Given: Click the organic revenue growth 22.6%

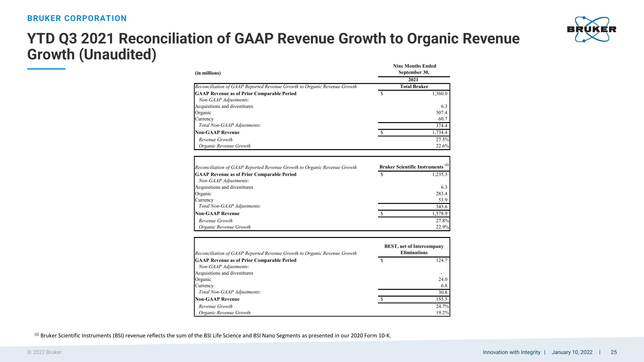Looking at the screenshot, I should [443, 146].
